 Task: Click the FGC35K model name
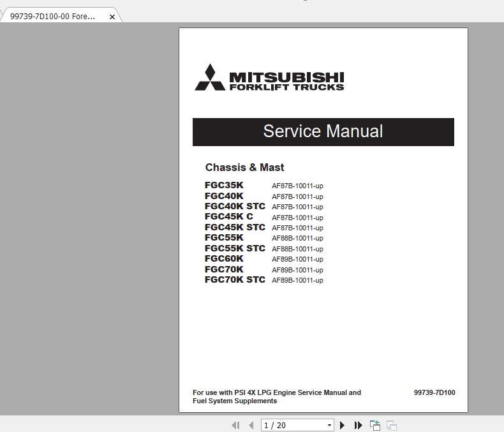224,185
